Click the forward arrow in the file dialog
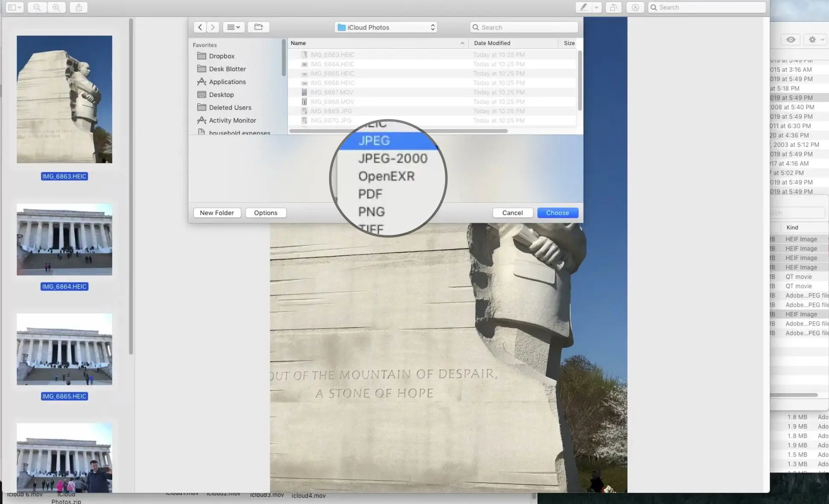The height and width of the screenshot is (504, 829). [213, 27]
